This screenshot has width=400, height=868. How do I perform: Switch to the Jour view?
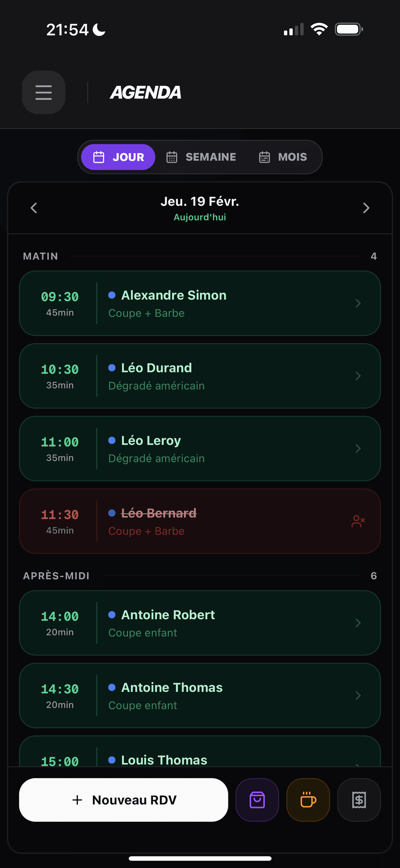coord(118,157)
